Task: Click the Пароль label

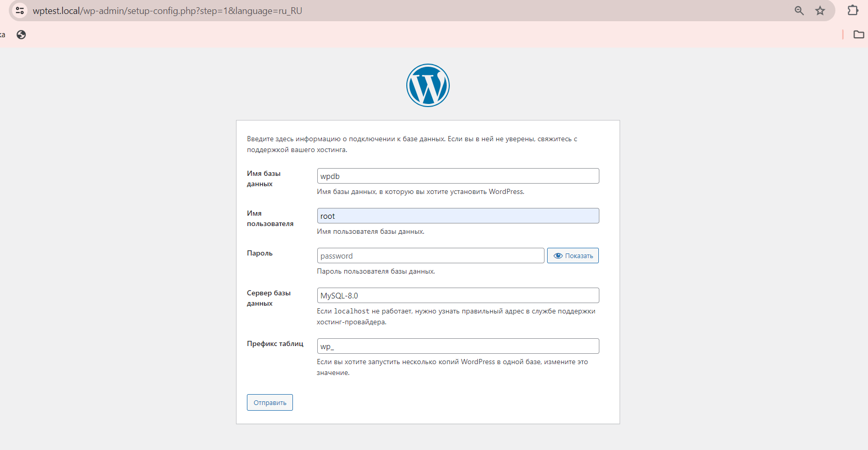Action: (x=260, y=253)
